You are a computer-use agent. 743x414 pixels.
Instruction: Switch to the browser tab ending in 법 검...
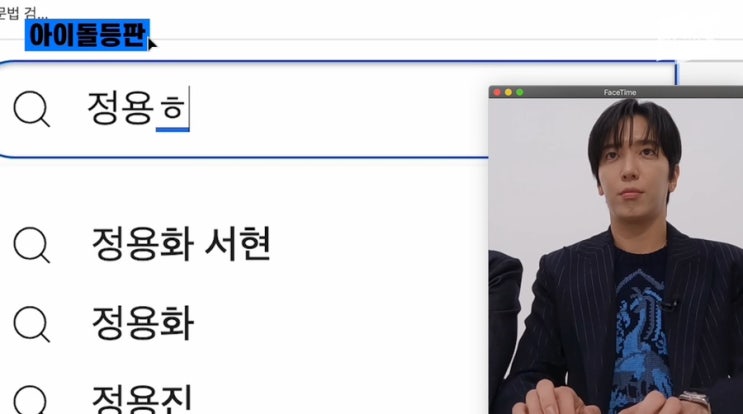(x=23, y=11)
